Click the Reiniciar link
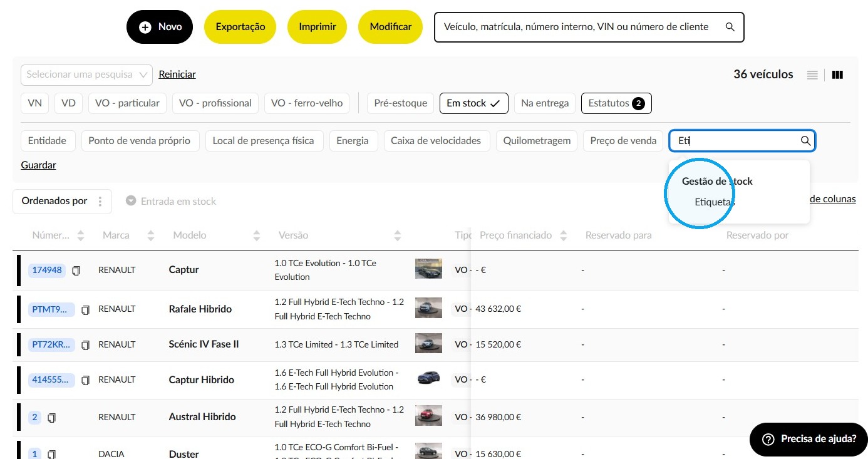This screenshot has height=459, width=868. point(177,75)
